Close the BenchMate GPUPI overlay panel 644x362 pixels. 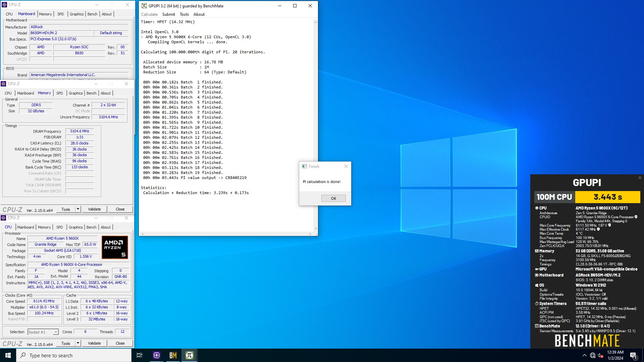640,178
